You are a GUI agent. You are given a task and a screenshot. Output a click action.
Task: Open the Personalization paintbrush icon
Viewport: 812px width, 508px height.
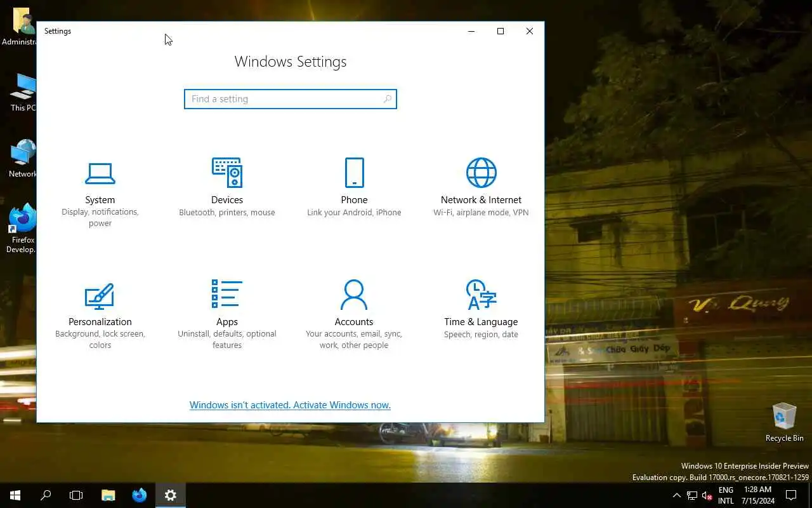(x=100, y=295)
